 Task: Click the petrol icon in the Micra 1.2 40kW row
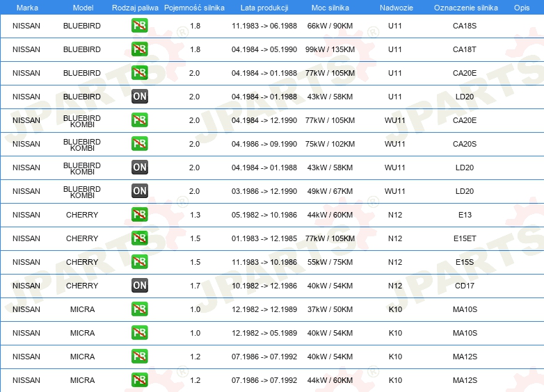pyautogui.click(x=139, y=357)
